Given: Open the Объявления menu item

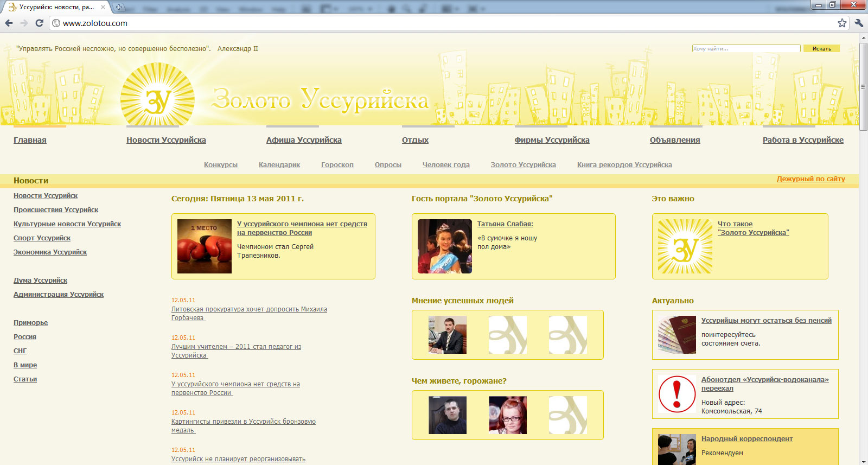Looking at the screenshot, I should (x=675, y=140).
